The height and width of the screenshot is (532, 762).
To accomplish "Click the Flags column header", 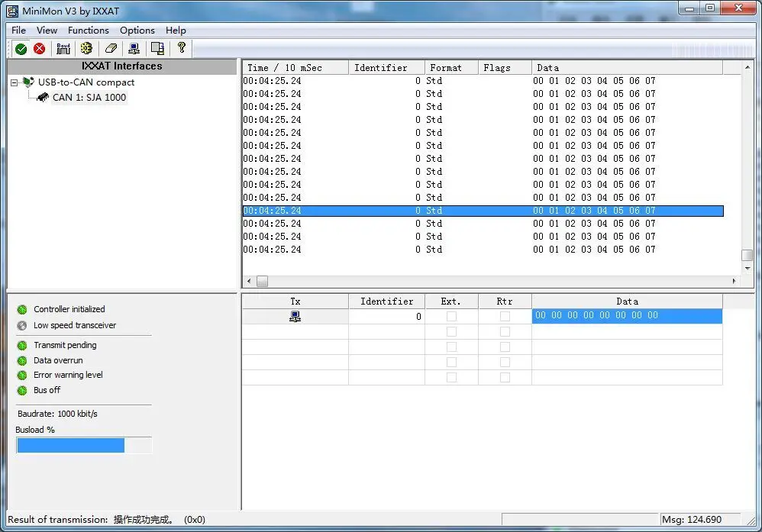I will [505, 67].
